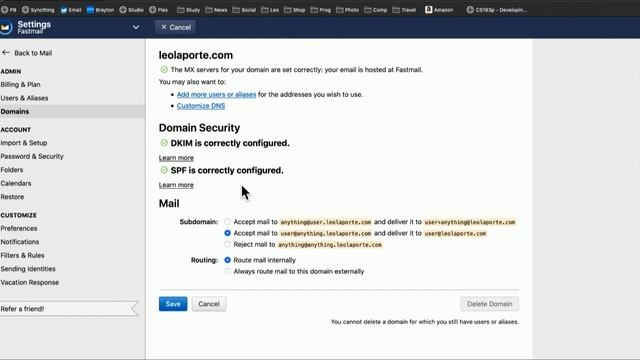640x360 pixels.
Task: Open the Brayton bookmark
Action: (x=100, y=10)
